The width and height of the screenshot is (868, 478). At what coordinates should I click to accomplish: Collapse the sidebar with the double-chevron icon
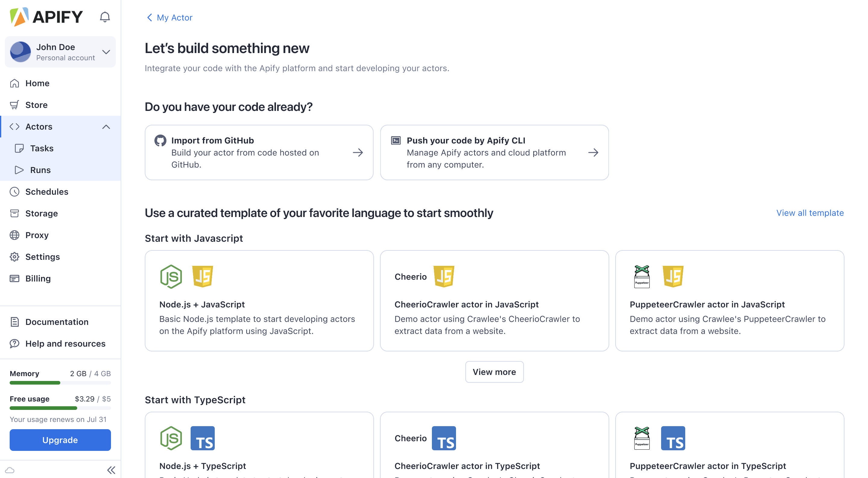coord(111,470)
